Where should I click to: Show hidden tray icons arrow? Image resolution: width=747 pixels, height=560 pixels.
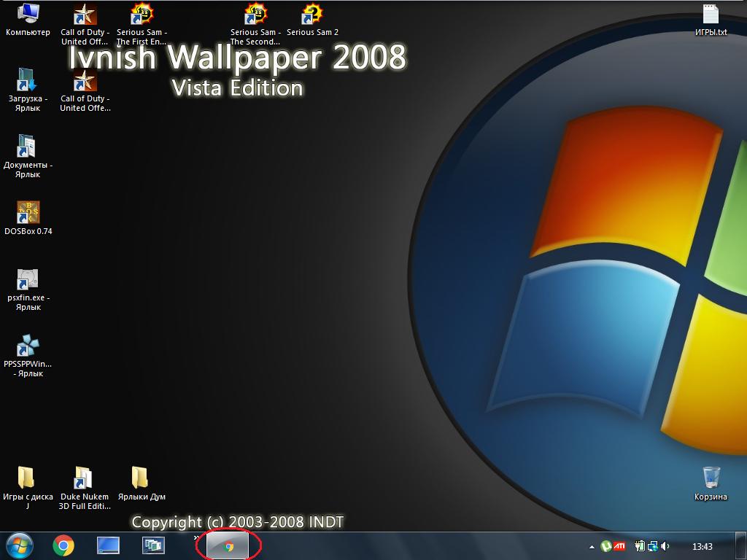click(592, 547)
